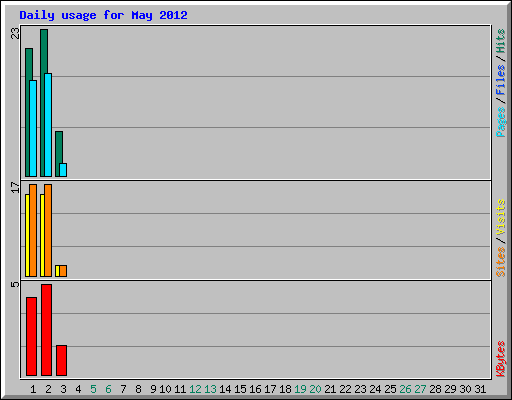512x400 pixels.
Task: Click day 15 on the x-axis
Action: [240, 389]
